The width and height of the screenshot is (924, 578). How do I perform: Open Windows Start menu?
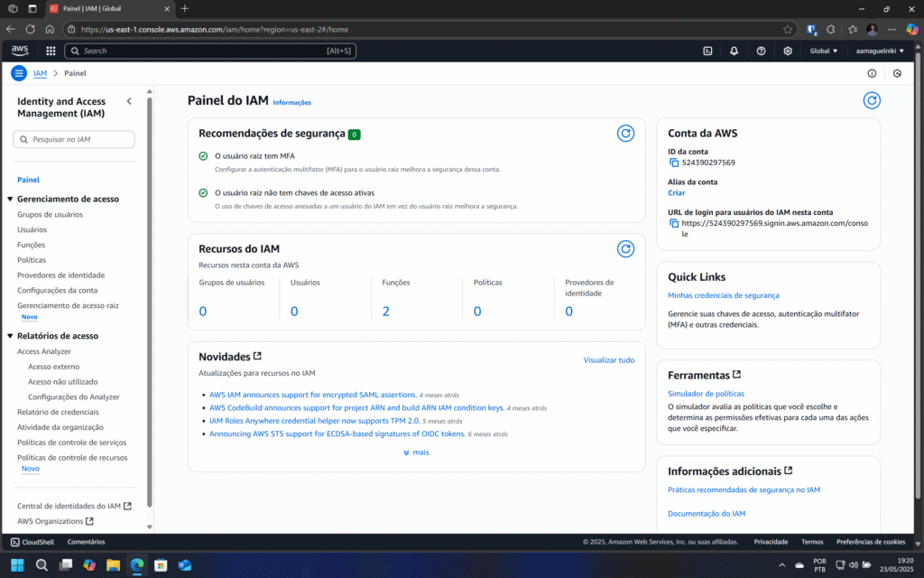point(17,565)
